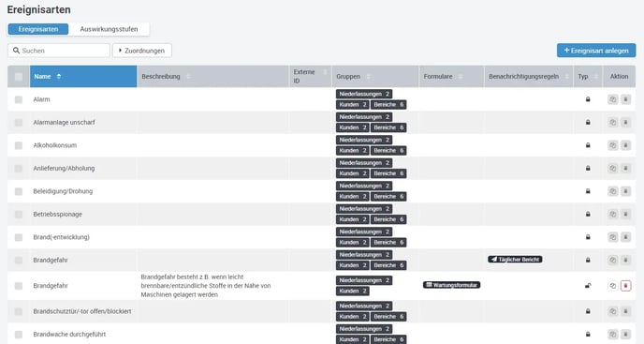The height and width of the screenshot is (344, 644).
Task: Kunden 2 badge in Wartungsformular Brandgefahr row
Action: point(352,291)
